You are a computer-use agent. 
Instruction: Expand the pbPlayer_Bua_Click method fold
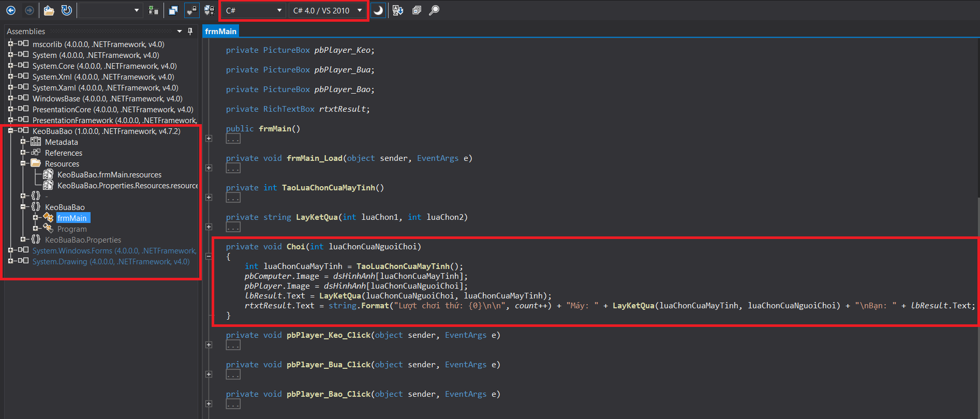coord(209,375)
